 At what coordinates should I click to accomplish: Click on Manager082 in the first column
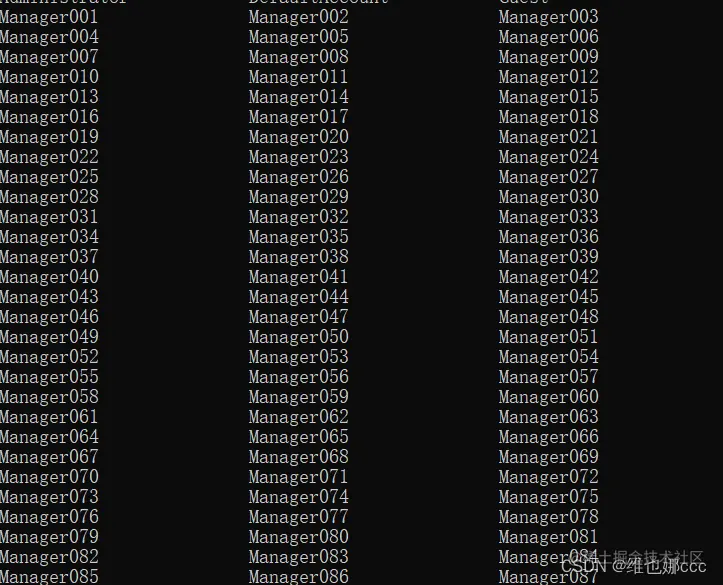[49, 557]
